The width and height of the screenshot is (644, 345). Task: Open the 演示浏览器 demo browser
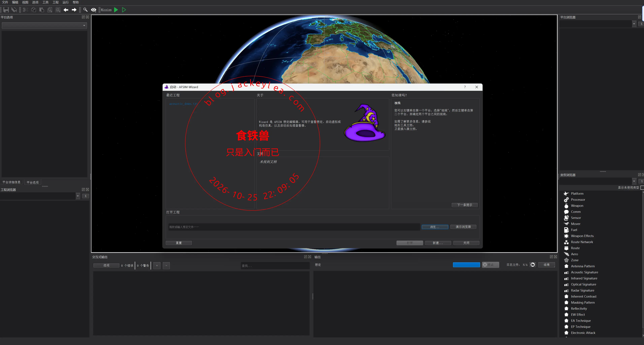point(463,227)
